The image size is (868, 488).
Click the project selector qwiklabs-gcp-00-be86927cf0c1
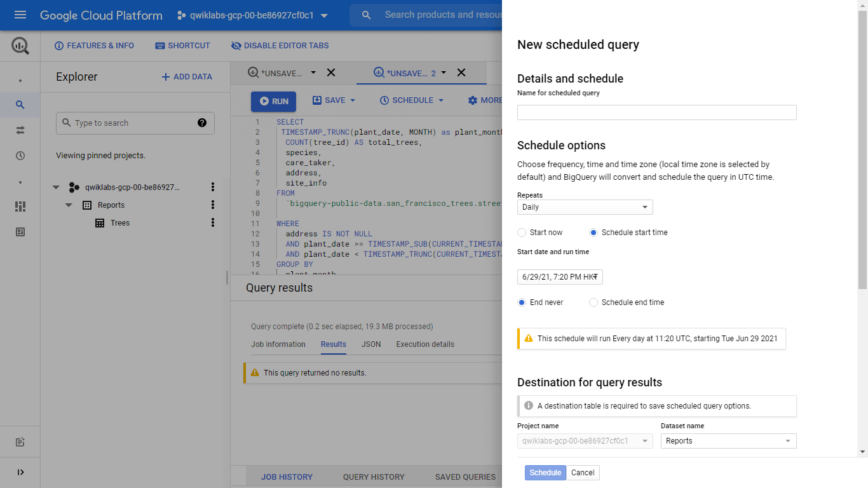(x=253, y=15)
